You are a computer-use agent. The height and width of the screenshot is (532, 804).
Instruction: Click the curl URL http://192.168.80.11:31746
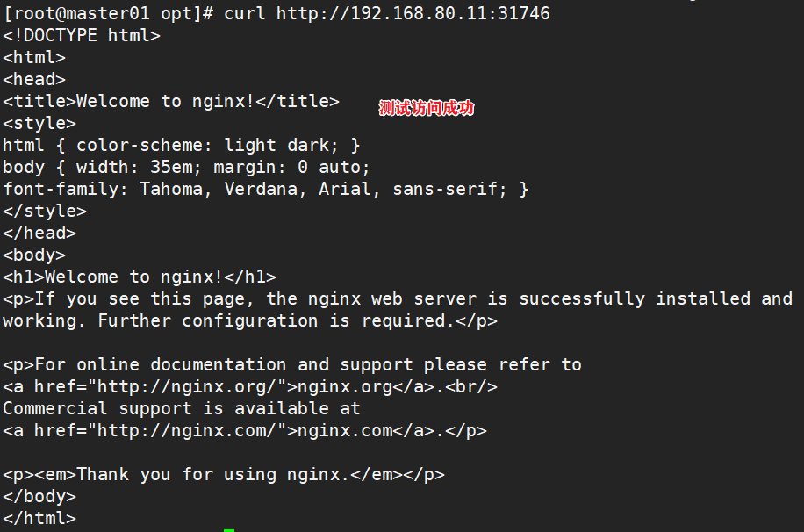click(x=413, y=13)
